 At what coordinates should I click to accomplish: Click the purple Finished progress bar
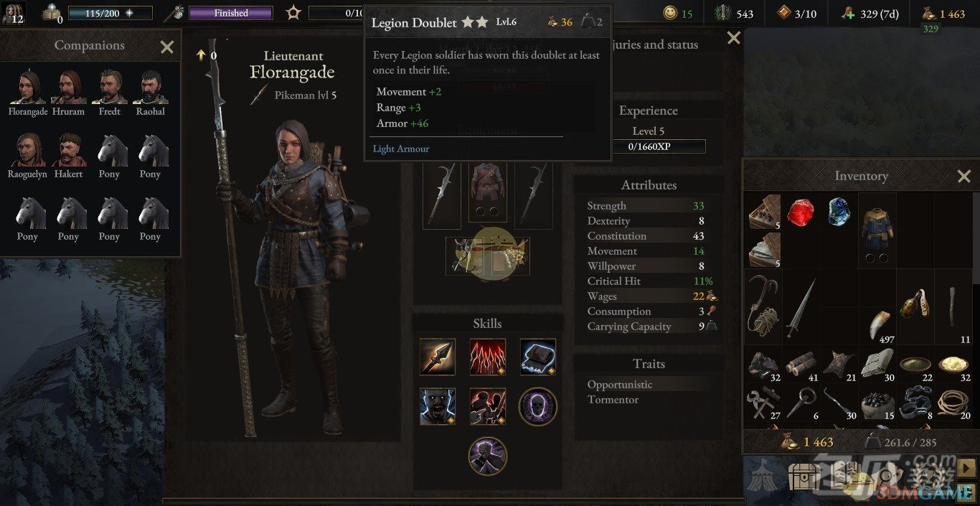pos(231,13)
